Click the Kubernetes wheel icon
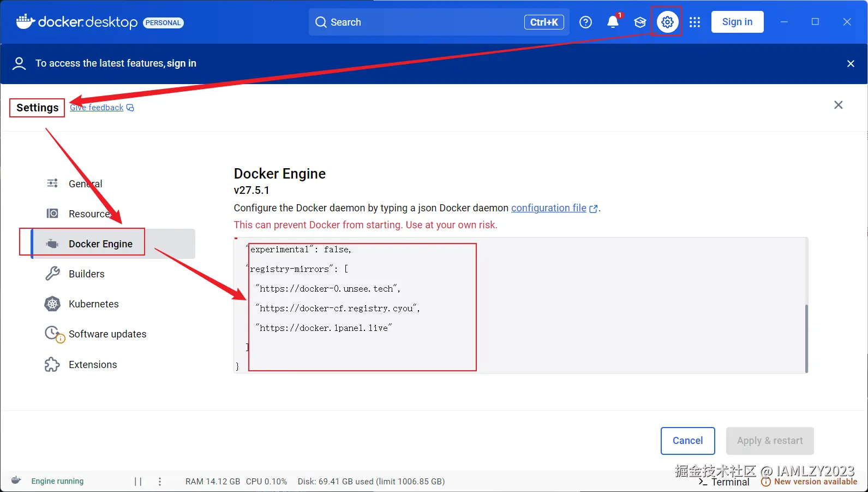 [x=52, y=304]
